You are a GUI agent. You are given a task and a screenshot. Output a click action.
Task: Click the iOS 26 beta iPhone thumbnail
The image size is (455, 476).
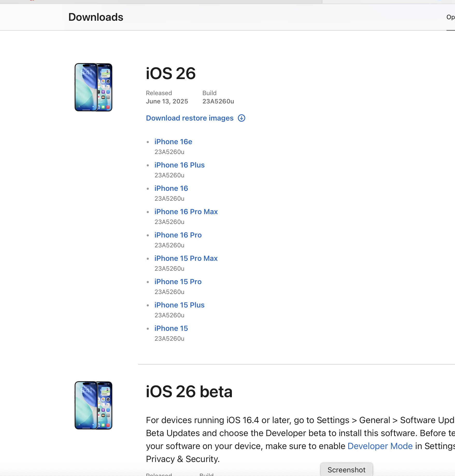(x=94, y=405)
